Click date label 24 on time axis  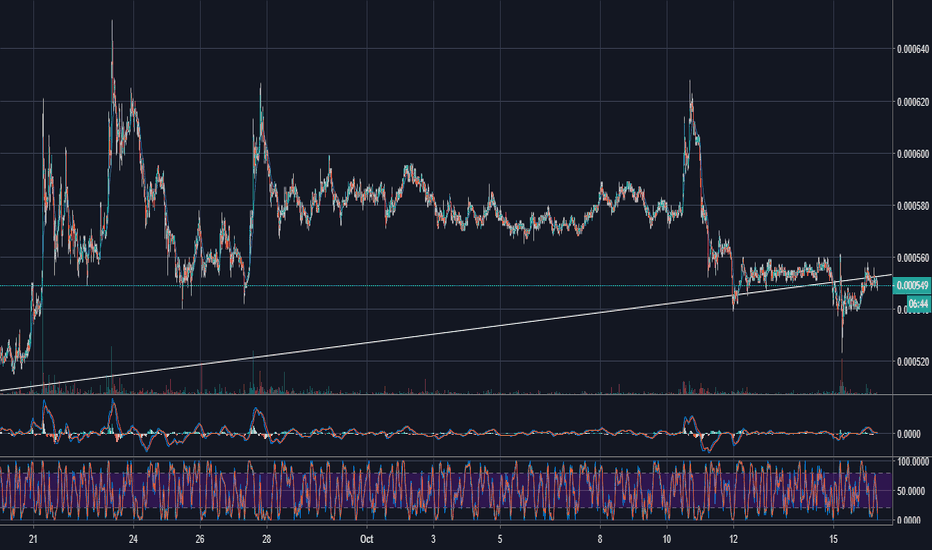[x=133, y=539]
